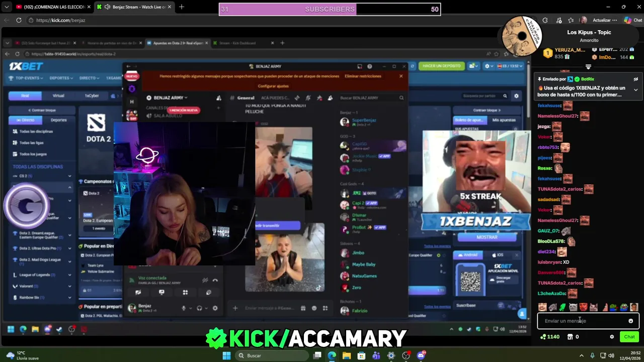
Task: Reload the kick.com page
Action: point(19,20)
